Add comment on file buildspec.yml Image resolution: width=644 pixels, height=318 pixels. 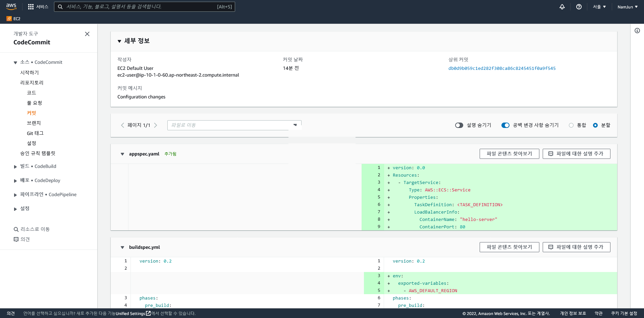576,247
